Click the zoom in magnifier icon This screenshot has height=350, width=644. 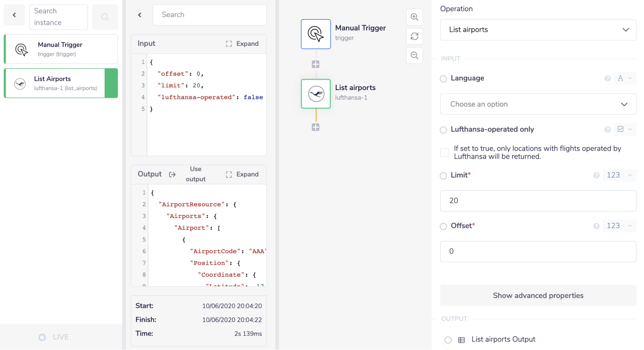coord(414,17)
